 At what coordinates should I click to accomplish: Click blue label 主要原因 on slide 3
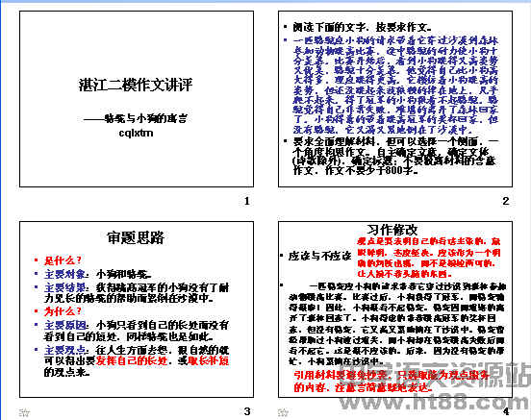pos(65,325)
